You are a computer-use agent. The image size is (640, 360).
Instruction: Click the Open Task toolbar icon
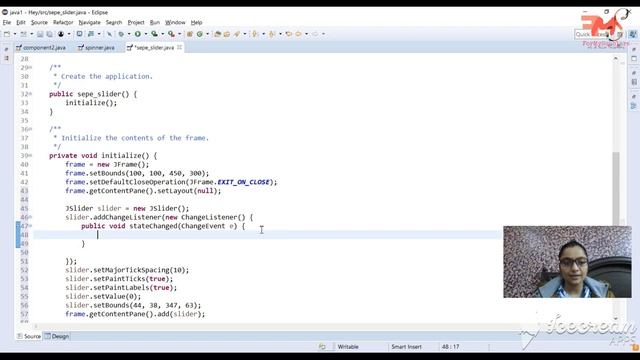(x=227, y=34)
